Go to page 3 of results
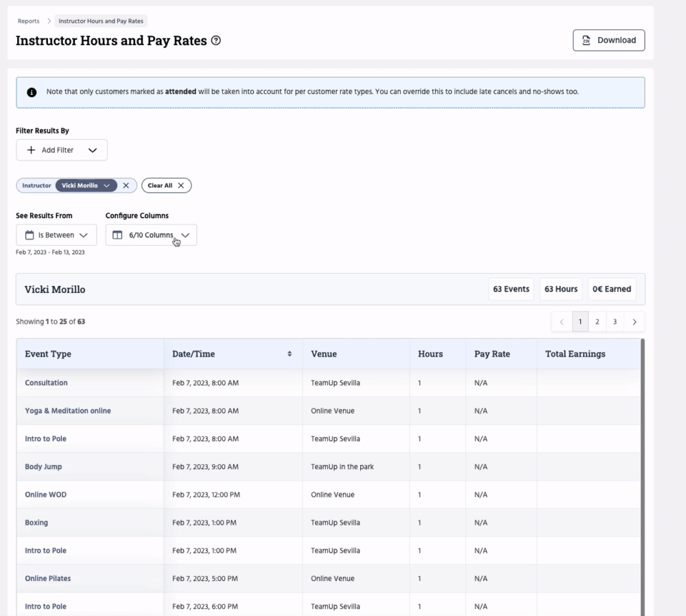The height and width of the screenshot is (616, 686). 615,322
